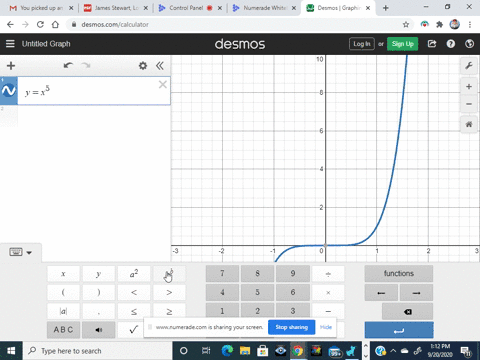Screen dimensions: 480x360
Task: Open a new browser tab
Action: (385, 8)
